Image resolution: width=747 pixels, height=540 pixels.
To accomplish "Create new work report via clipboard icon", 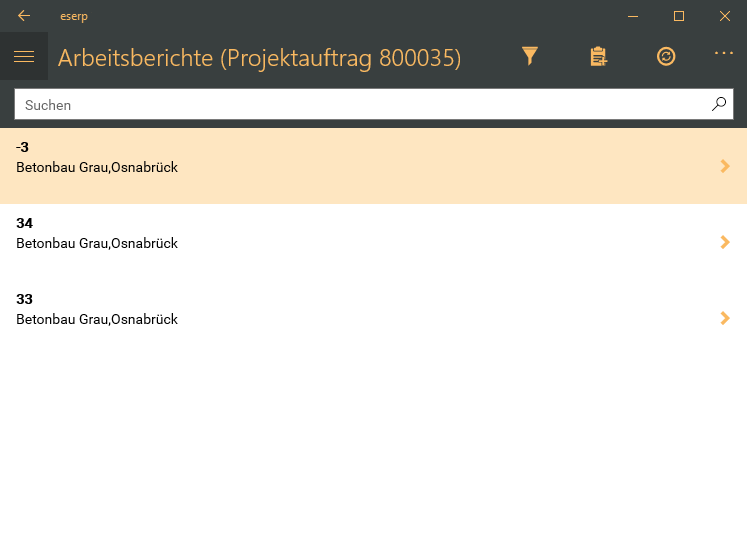I will point(598,57).
